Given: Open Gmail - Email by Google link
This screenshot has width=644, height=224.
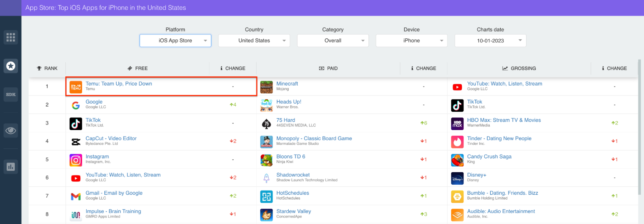Looking at the screenshot, I should 114,193.
